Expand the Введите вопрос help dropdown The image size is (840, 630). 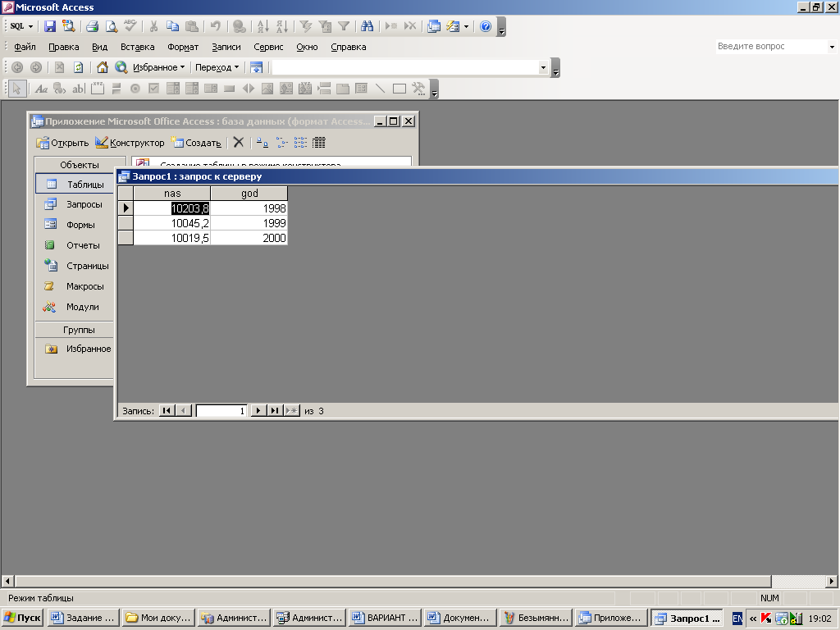tap(832, 47)
